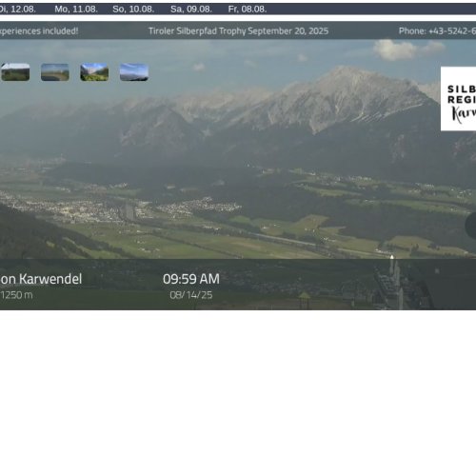Open the Sa, 09.08. archive date

click(x=191, y=10)
